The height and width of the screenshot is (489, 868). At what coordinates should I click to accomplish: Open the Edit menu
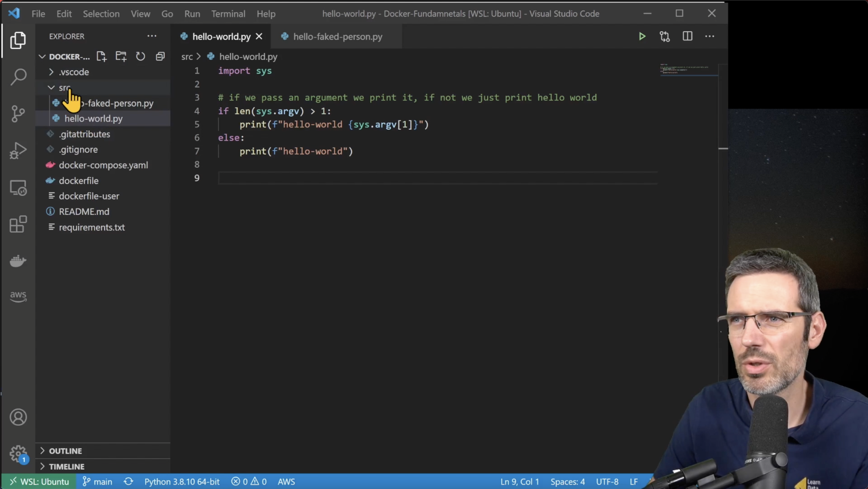point(64,14)
